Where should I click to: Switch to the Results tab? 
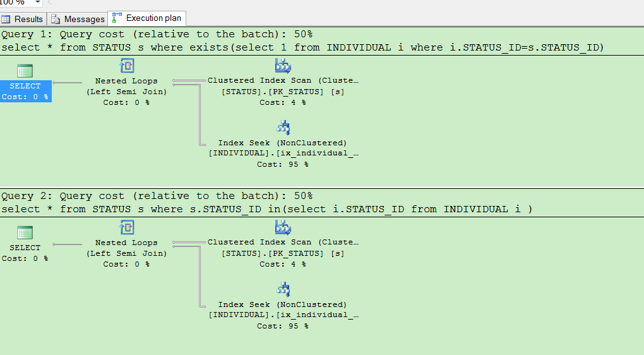[x=23, y=19]
